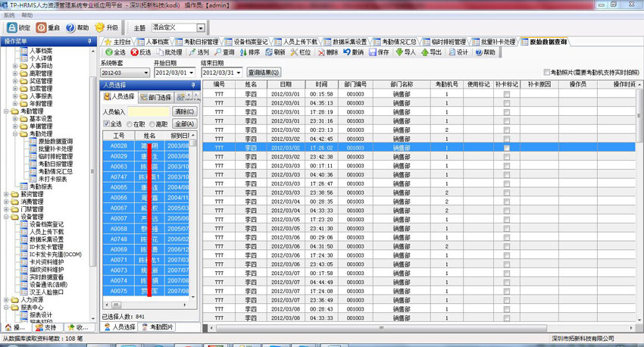
Task: Open 实时数据查看 in the sidebar tree
Action: 46,277
